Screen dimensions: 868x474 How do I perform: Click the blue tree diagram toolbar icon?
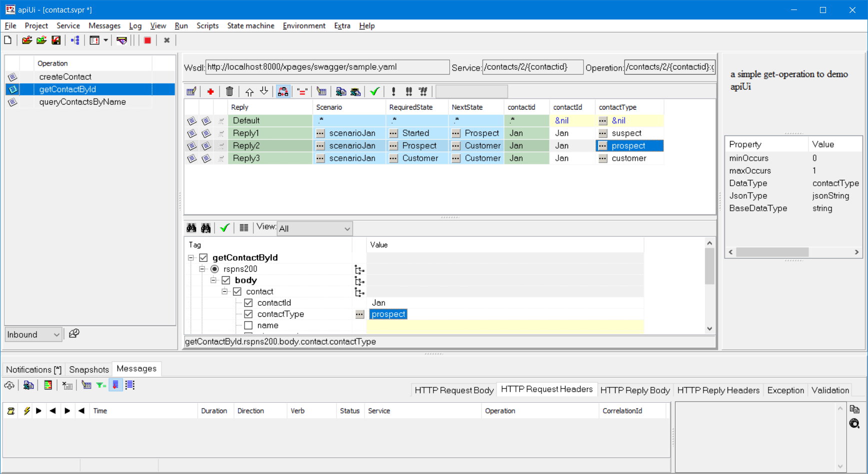pos(75,40)
